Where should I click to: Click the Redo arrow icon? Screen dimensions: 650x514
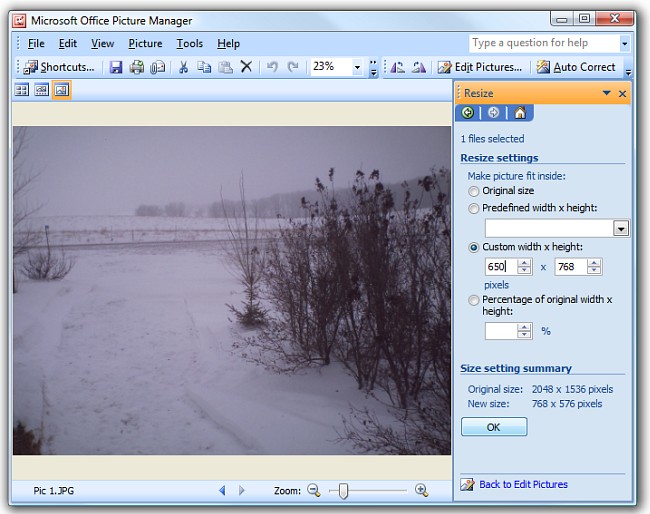293,67
